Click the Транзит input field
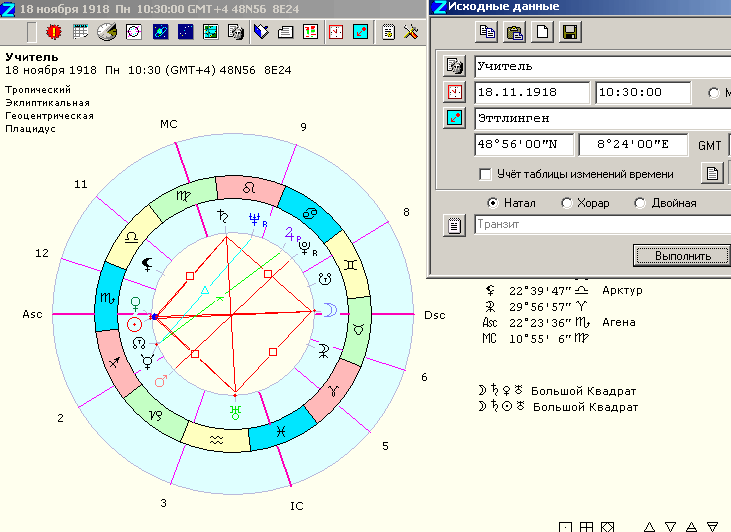This screenshot has height=532, width=731. tap(602, 225)
